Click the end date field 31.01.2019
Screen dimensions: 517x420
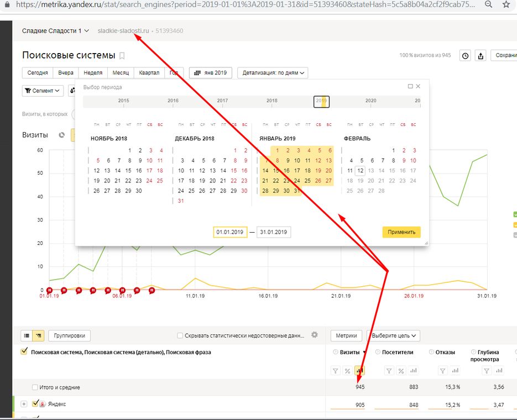pos(274,232)
